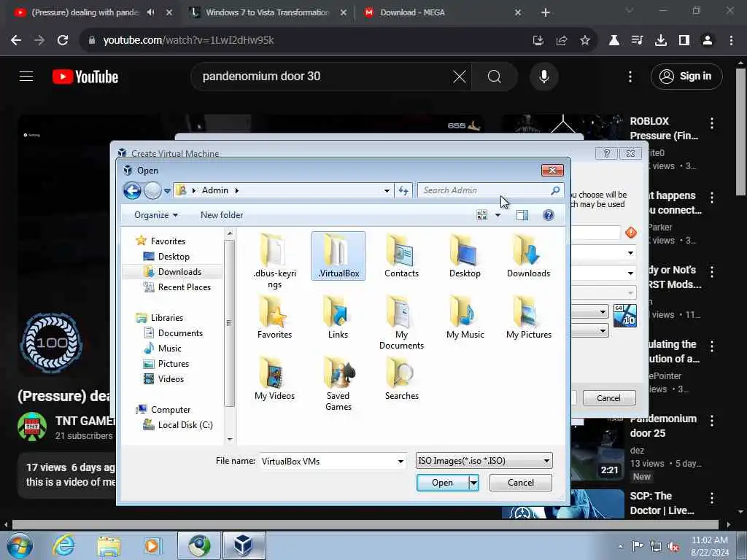The height and width of the screenshot is (560, 747).
Task: Open the .VirtualBox folder
Action: 338,256
